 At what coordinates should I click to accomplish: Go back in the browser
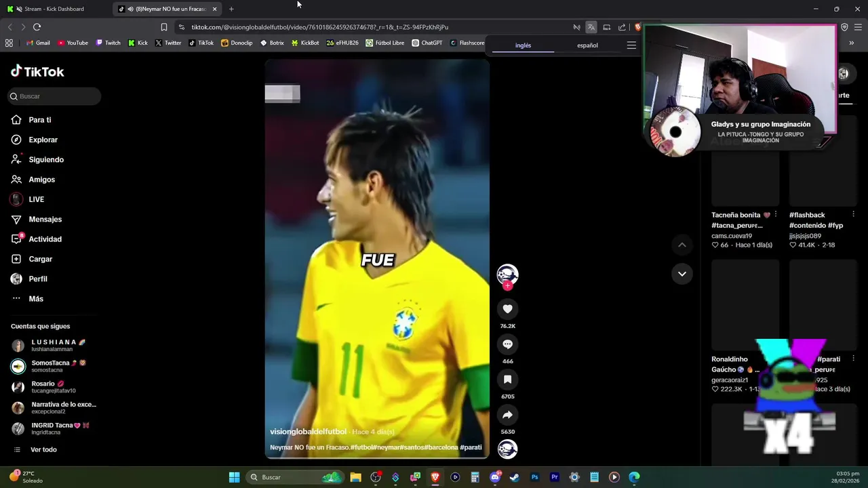[9, 27]
